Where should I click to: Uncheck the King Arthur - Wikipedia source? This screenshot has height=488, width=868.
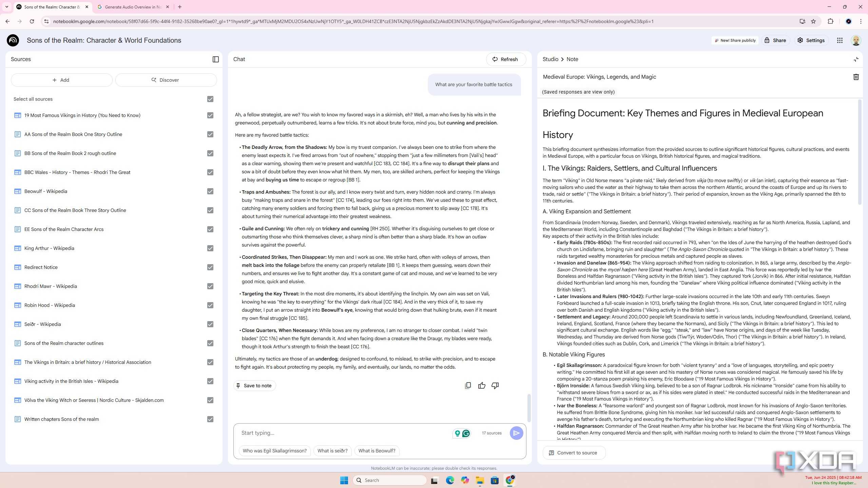210,248
